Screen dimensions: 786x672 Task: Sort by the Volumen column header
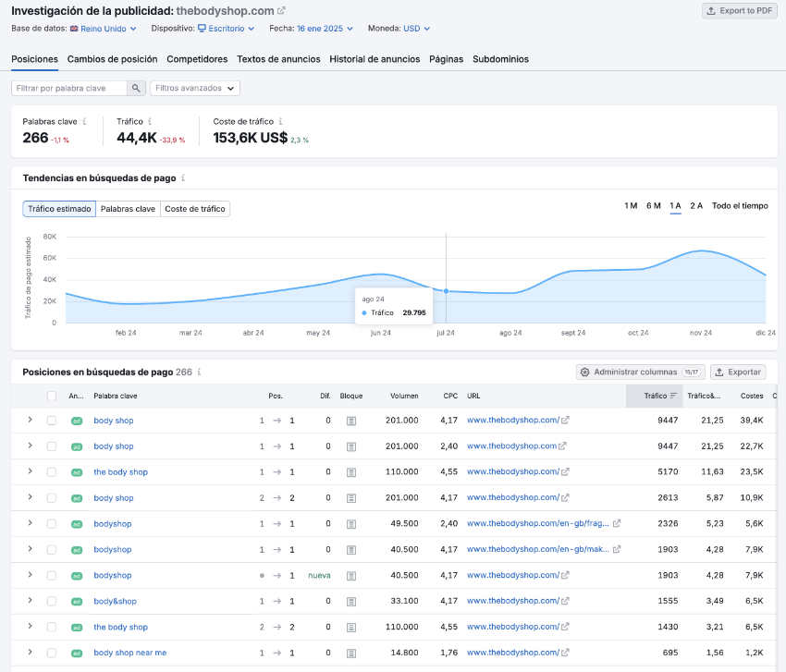pos(404,396)
